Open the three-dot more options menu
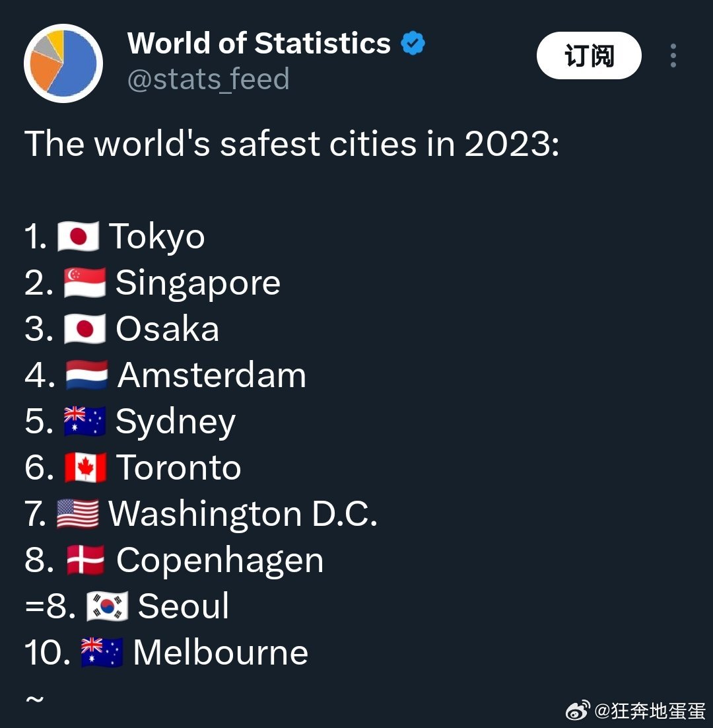The image size is (713, 728). click(673, 56)
